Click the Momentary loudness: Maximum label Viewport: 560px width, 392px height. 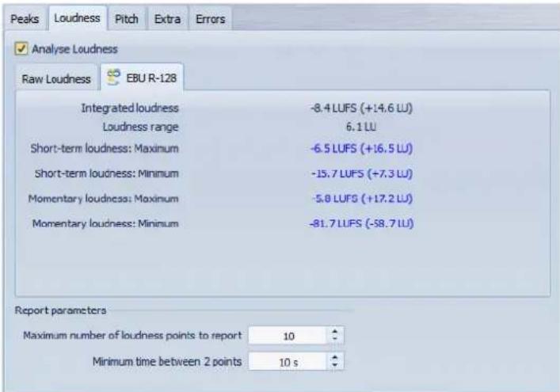(103, 199)
